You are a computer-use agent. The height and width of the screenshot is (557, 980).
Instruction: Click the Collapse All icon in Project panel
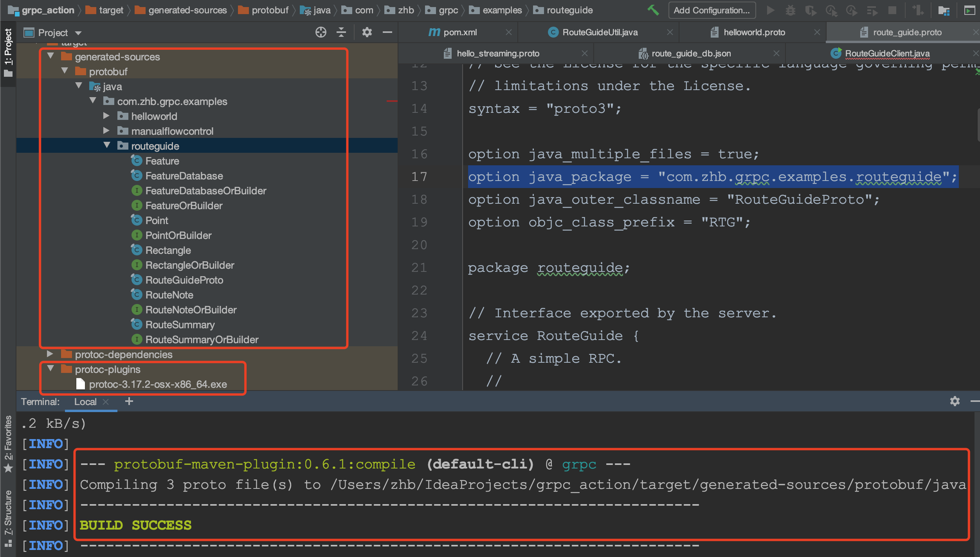[341, 32]
